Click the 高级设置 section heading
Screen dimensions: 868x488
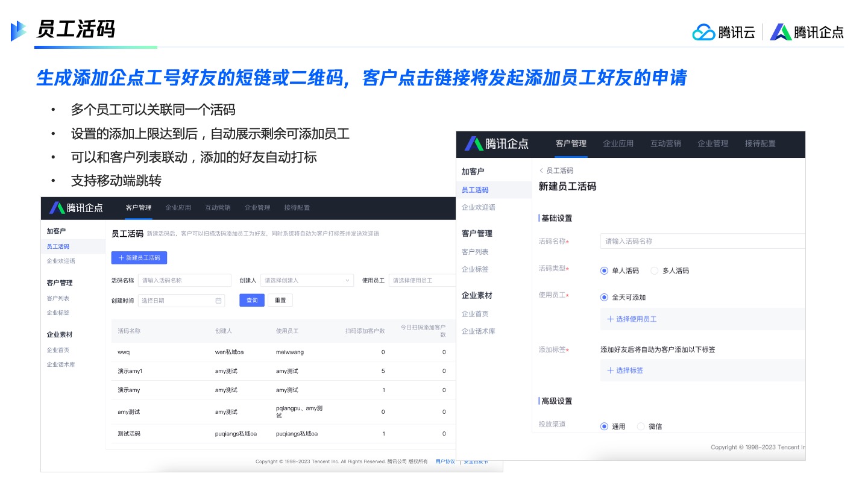coord(556,401)
